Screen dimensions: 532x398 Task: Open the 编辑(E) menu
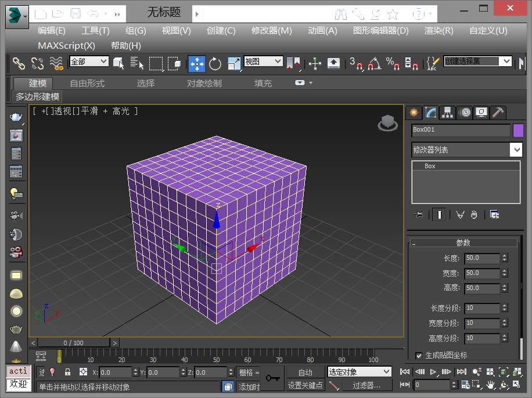[x=52, y=31]
